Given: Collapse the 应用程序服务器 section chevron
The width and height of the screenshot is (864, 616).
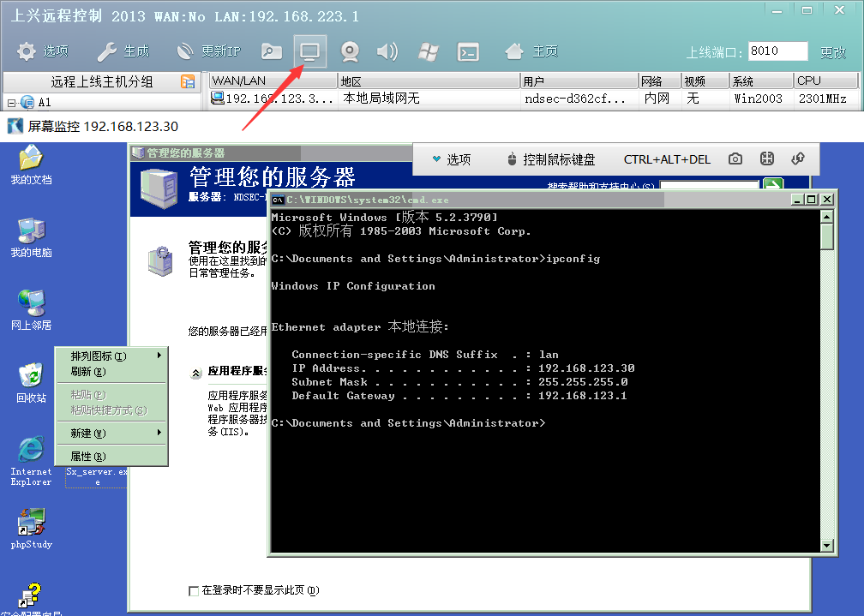Looking at the screenshot, I should point(195,373).
